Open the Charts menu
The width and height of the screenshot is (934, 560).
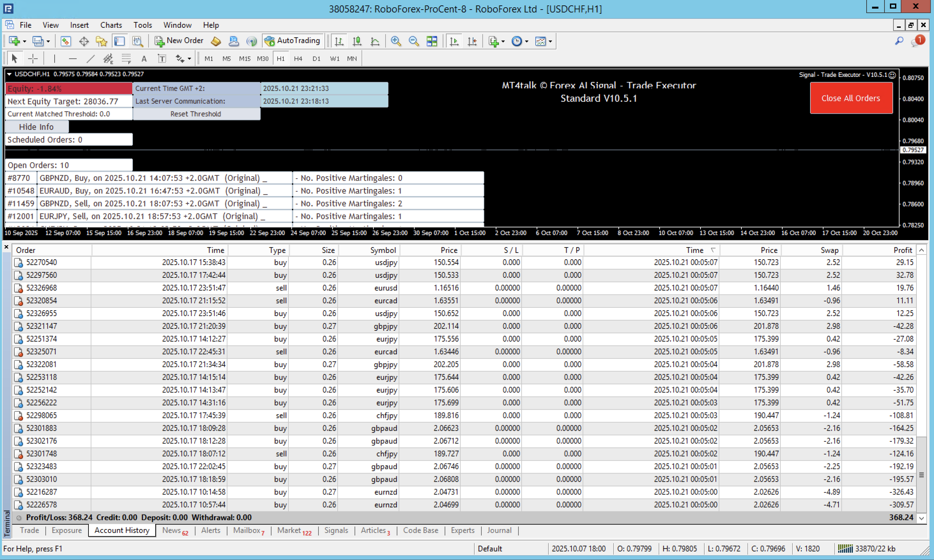[x=111, y=25]
